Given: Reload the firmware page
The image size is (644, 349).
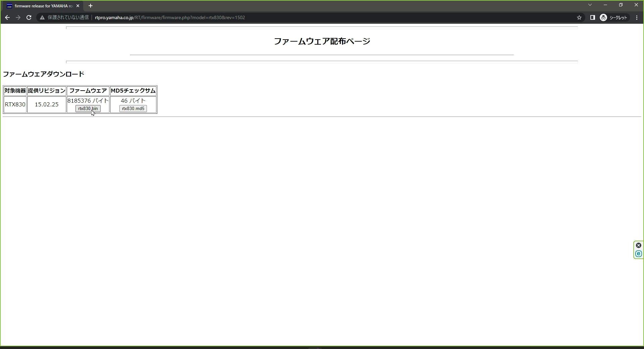Looking at the screenshot, I should (x=29, y=17).
